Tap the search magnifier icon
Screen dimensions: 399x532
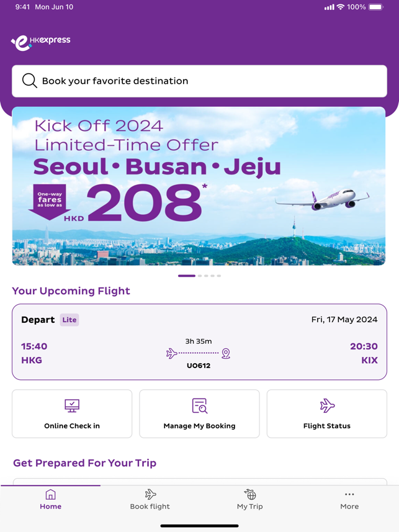click(29, 81)
